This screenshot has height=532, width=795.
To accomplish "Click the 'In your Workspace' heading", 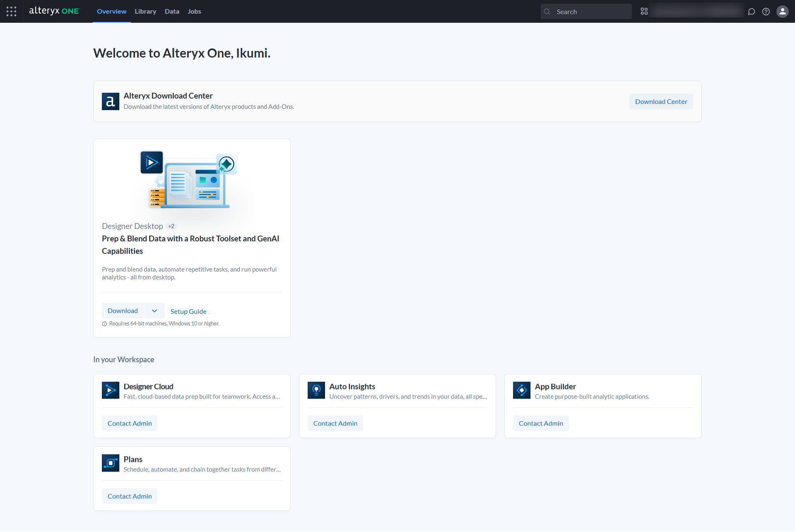I will click(123, 360).
